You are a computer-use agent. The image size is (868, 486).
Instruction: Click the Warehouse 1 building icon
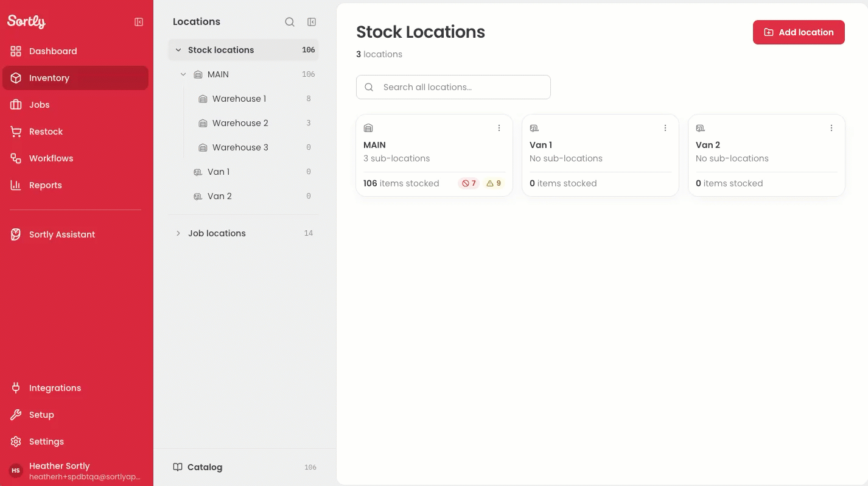203,99
